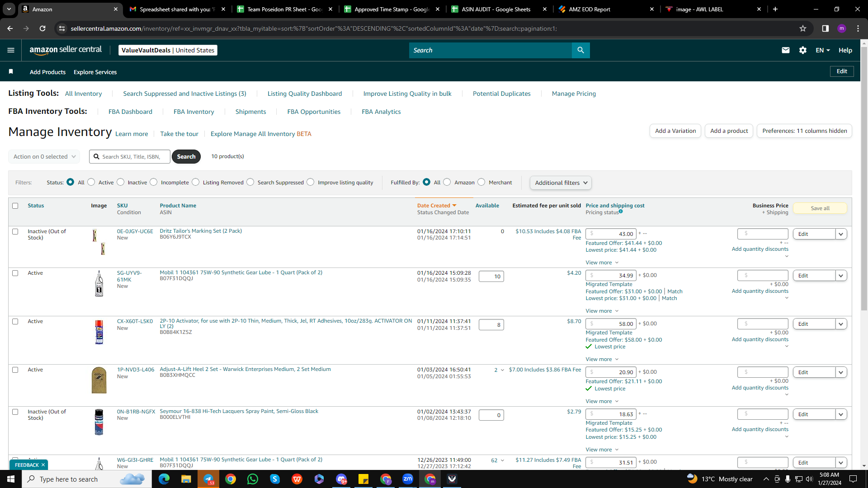Switch to the AMZ EOD Report tab
The image size is (868, 488).
pos(606,9)
